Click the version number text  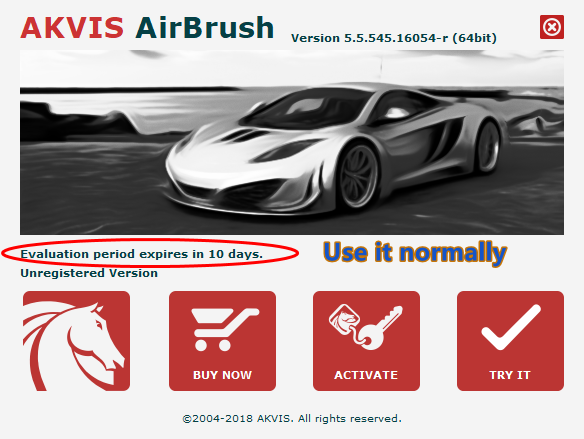(x=394, y=38)
